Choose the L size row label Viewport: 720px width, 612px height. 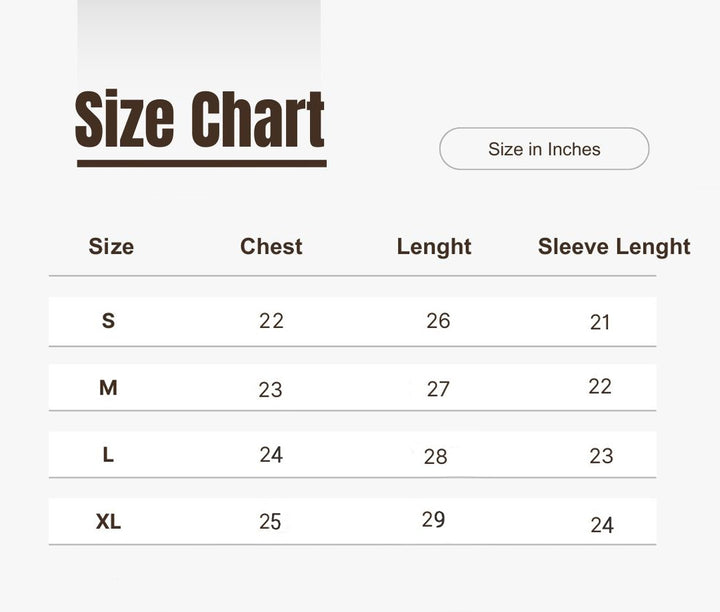[108, 455]
